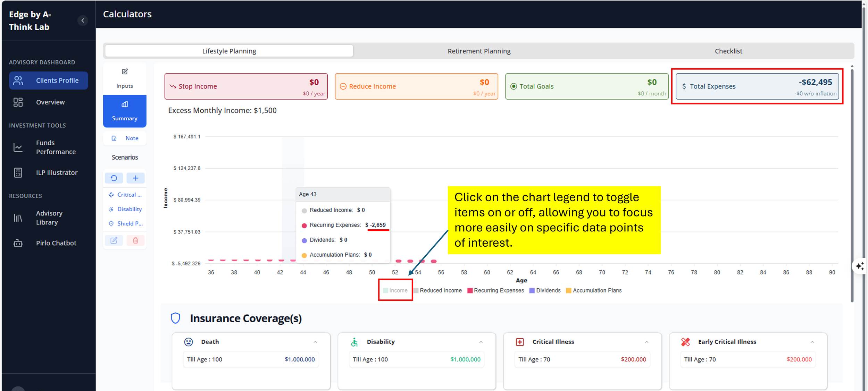The width and height of the screenshot is (868, 391).
Task: Reset scenarios with the refresh icon
Action: click(114, 178)
